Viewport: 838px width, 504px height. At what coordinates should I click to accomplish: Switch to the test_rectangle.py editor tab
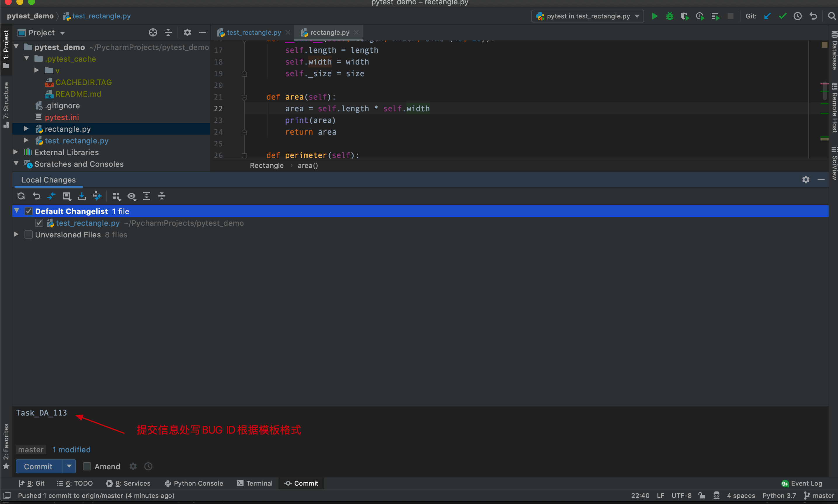click(x=253, y=32)
